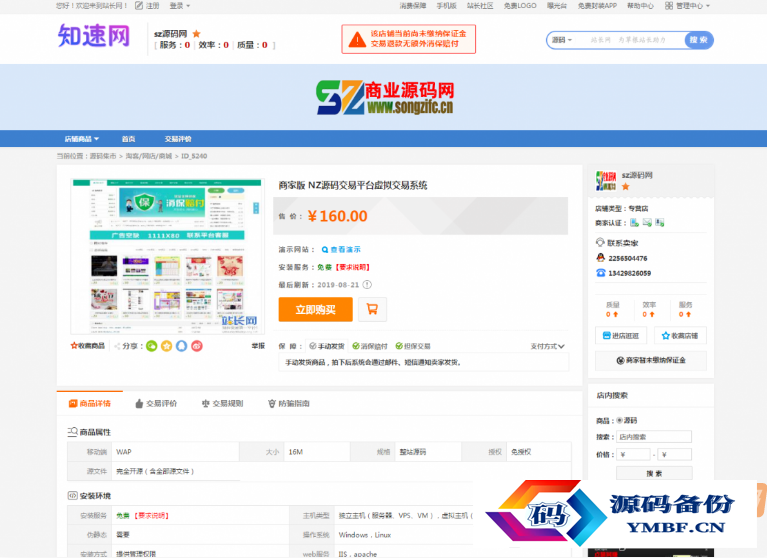Click 收藏店铺 favorite shop button

pyautogui.click(x=680, y=335)
